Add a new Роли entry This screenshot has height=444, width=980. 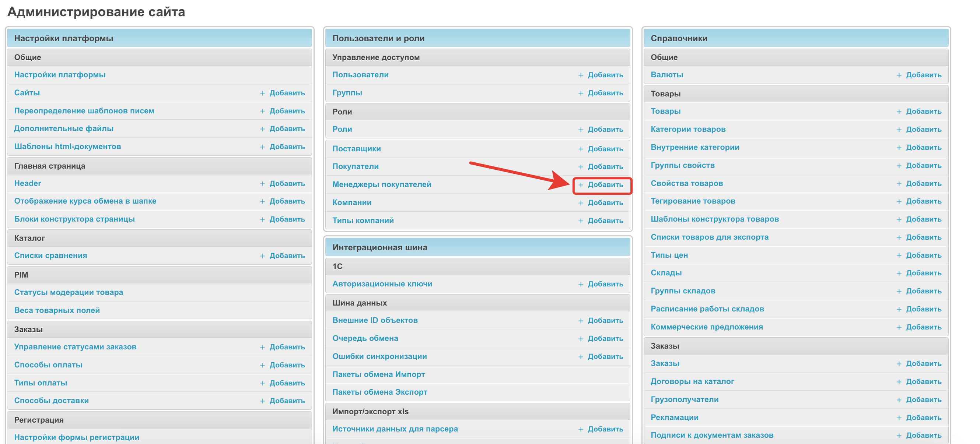pos(605,130)
